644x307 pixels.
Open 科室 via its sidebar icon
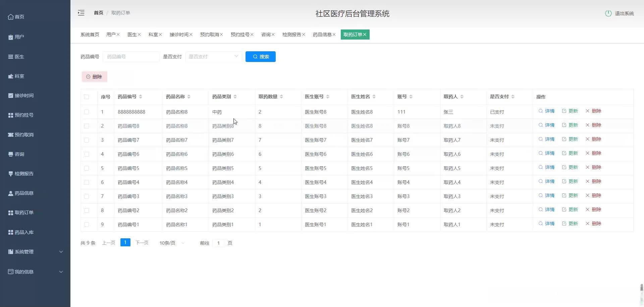point(10,76)
